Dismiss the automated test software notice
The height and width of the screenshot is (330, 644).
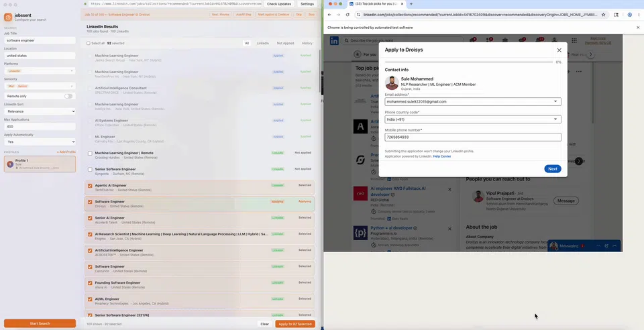[638, 27]
